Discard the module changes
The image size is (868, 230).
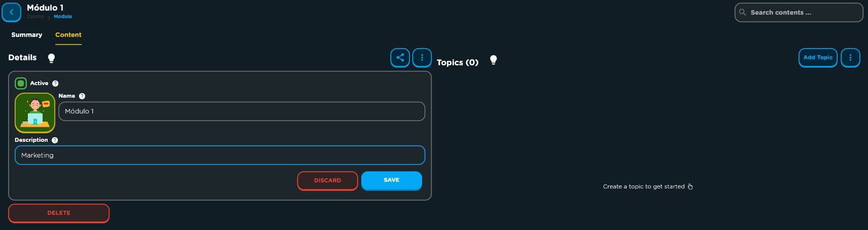coord(327,181)
